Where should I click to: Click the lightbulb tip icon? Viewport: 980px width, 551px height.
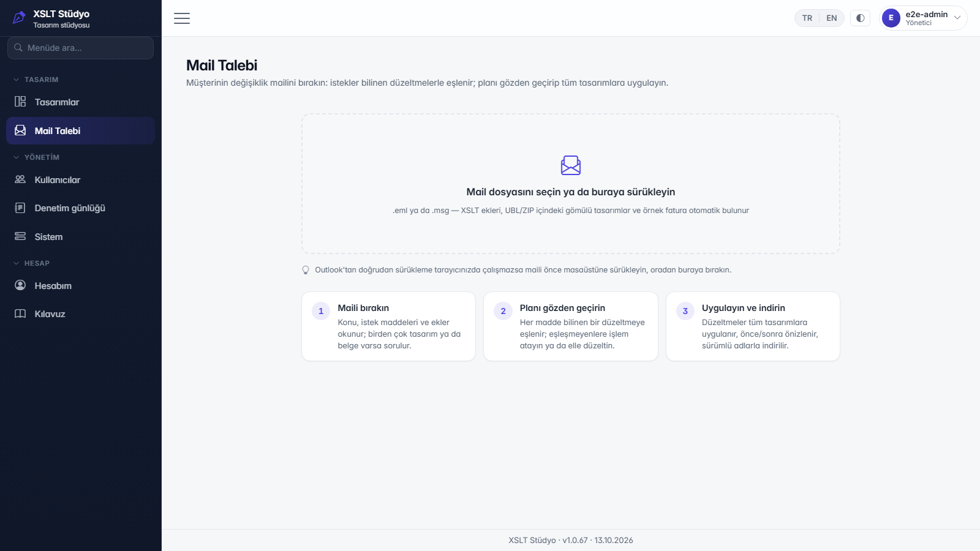(306, 270)
